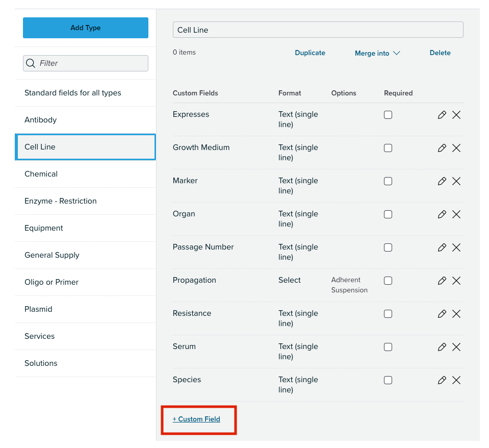Edit the Organ field

[442, 214]
